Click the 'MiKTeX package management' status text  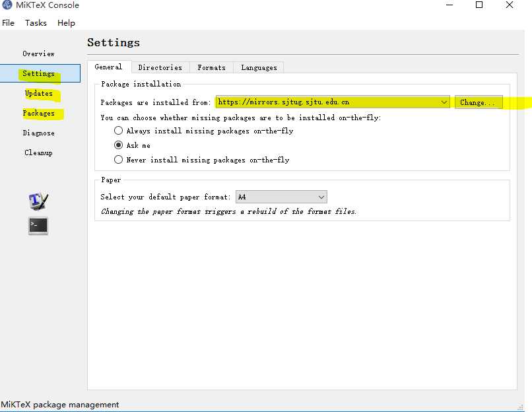point(60,405)
